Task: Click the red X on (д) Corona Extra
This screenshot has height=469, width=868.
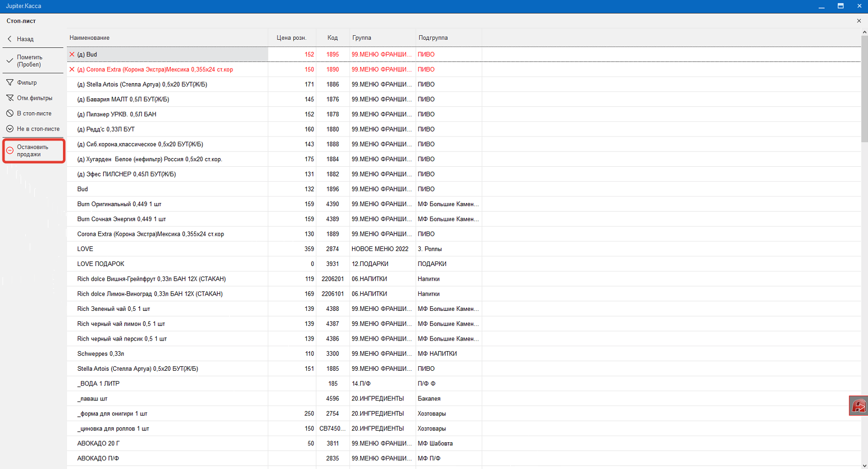Action: coord(72,70)
